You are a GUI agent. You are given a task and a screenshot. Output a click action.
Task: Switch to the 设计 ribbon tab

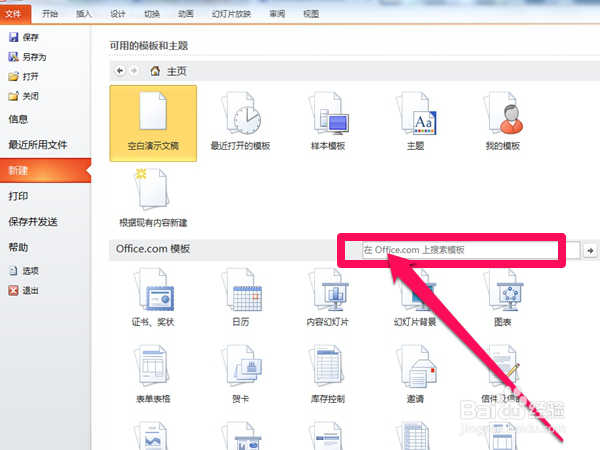coord(118,14)
